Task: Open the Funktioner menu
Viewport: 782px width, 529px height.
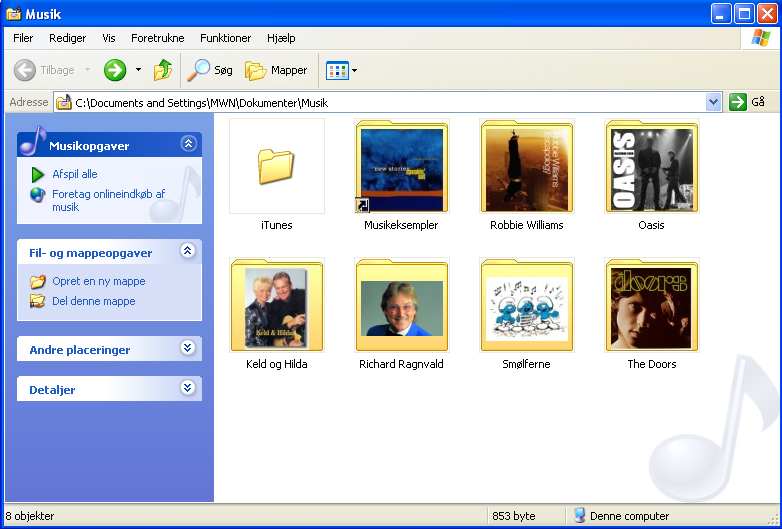Action: [225, 38]
